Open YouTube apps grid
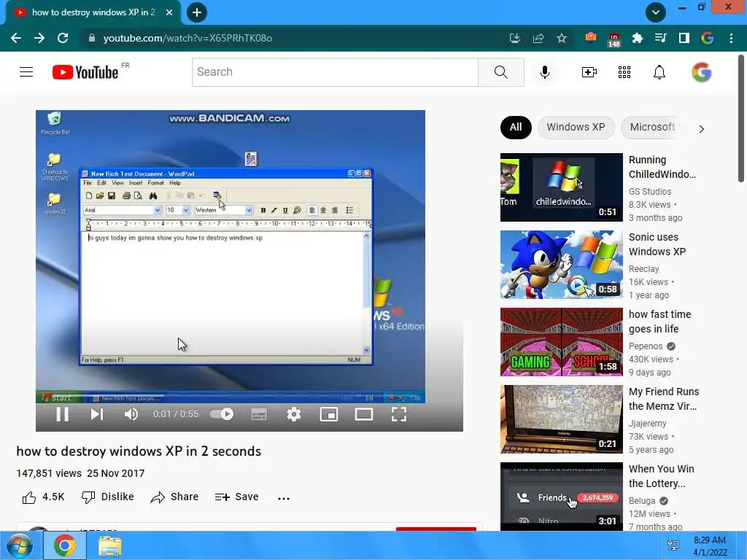Screen dimensions: 747x560 coord(624,72)
